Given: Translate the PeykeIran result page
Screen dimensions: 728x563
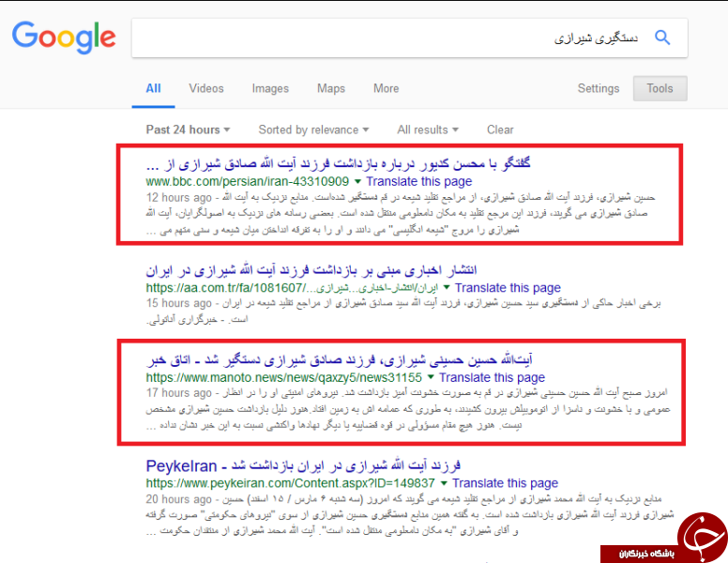Looking at the screenshot, I should coord(505,483).
